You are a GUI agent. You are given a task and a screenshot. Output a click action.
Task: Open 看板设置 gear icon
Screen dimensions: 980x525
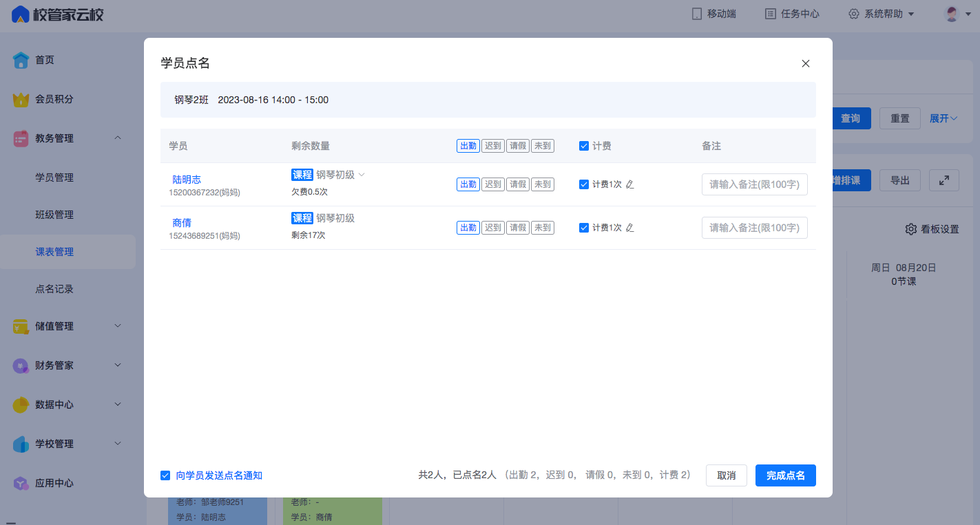(x=910, y=229)
